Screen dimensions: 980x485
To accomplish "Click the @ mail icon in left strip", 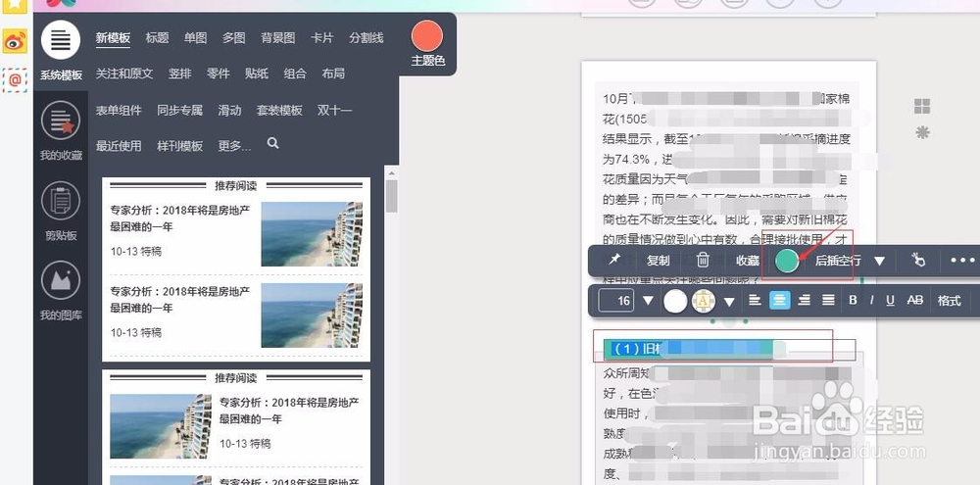I will click(x=15, y=80).
